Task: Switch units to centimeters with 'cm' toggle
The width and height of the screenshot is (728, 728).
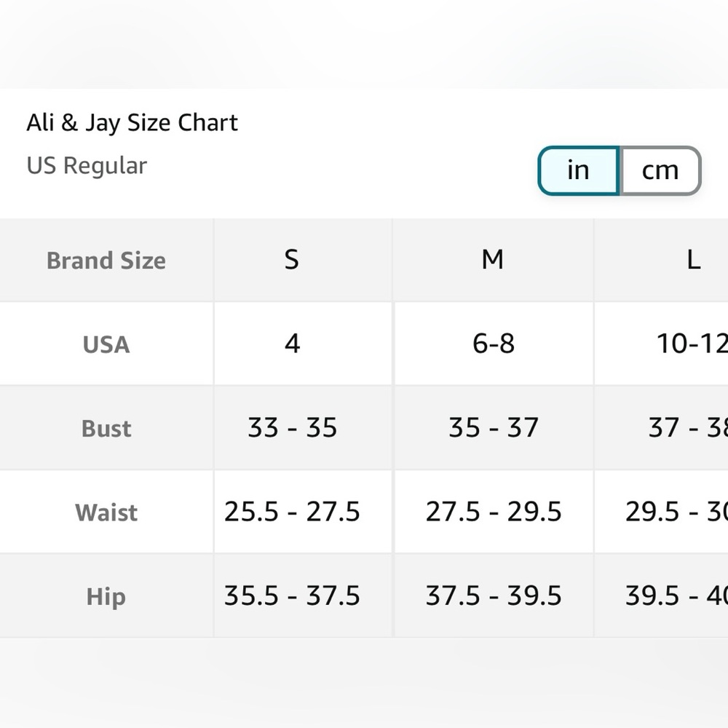Action: pos(660,170)
